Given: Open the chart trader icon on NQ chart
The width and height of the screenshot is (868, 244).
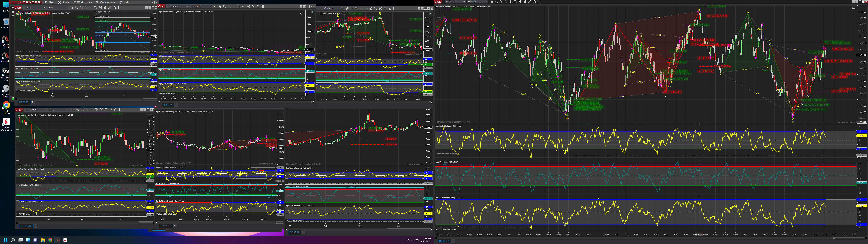Looking at the screenshot, I should pyautogui.click(x=520, y=2).
